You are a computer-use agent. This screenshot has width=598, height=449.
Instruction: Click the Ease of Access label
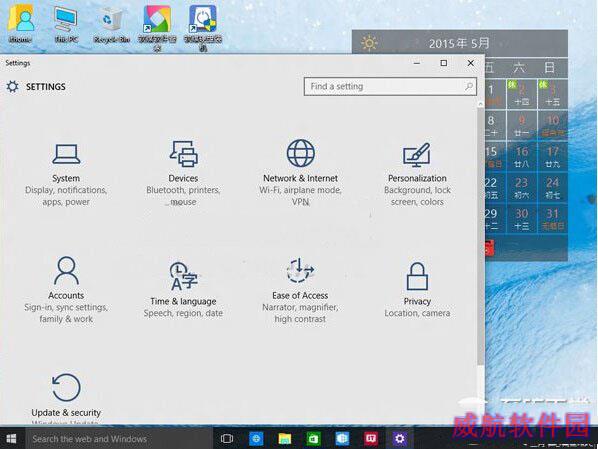[x=300, y=295]
